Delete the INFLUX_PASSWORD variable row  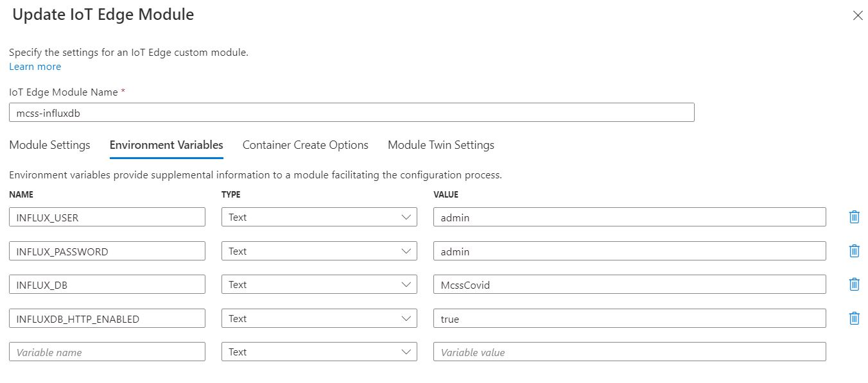pyautogui.click(x=854, y=251)
